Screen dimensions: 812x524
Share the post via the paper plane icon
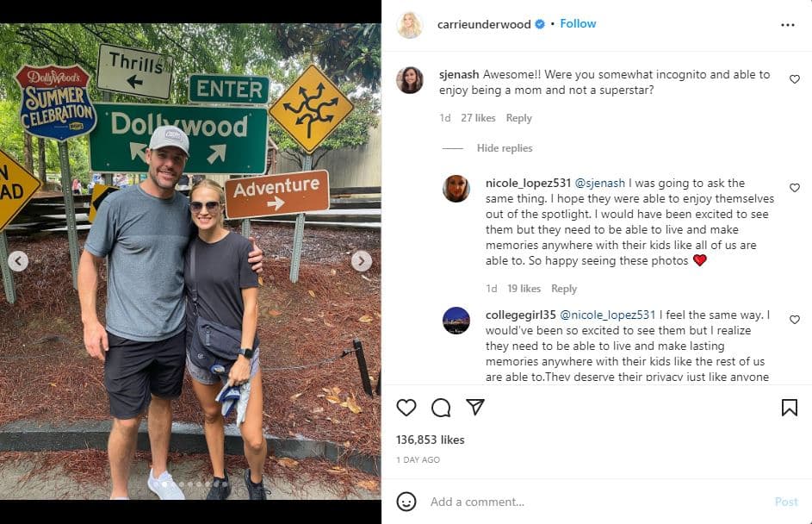(x=476, y=408)
